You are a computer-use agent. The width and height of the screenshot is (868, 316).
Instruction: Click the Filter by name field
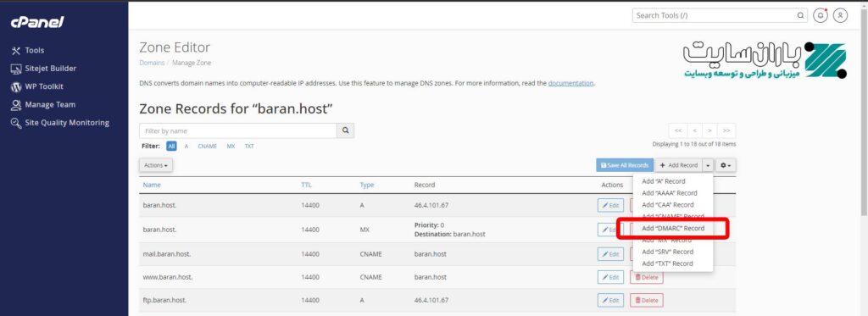[238, 131]
